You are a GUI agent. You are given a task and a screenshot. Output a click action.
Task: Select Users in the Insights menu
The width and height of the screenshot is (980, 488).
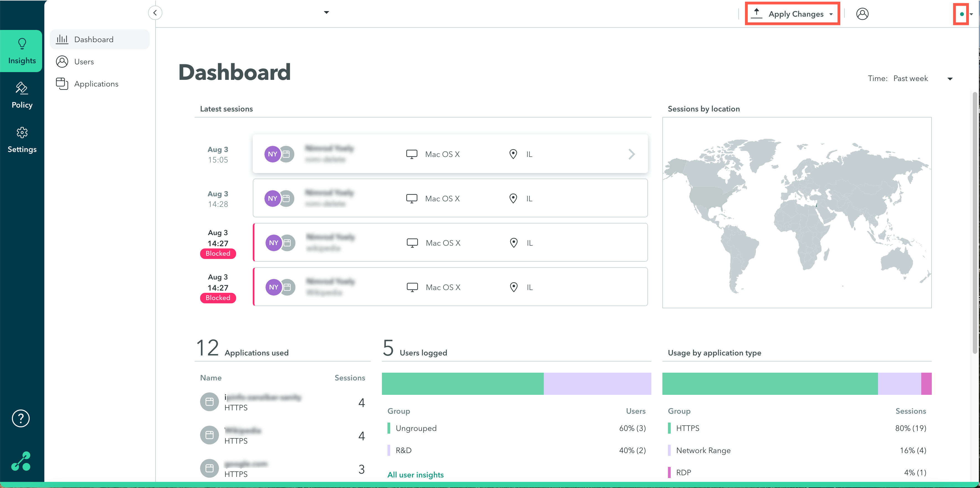[x=84, y=62]
